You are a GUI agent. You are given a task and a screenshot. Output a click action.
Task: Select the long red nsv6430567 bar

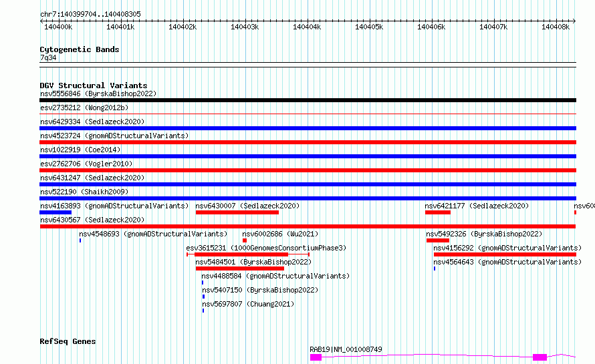coord(308,226)
